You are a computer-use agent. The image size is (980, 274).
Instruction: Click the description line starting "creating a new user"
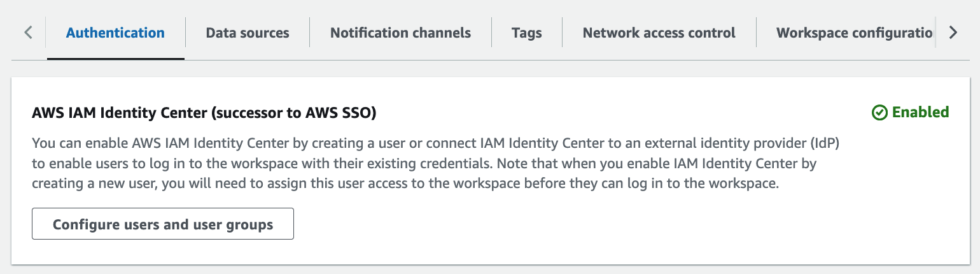[x=255, y=184]
